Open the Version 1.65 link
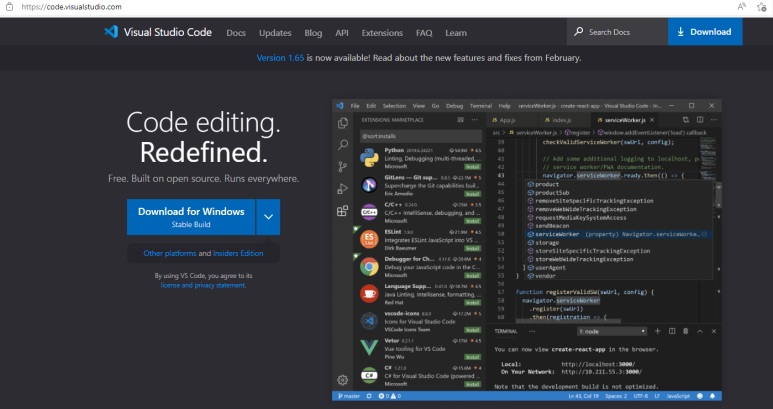Viewport: 773px width, 409px height. tap(280, 58)
